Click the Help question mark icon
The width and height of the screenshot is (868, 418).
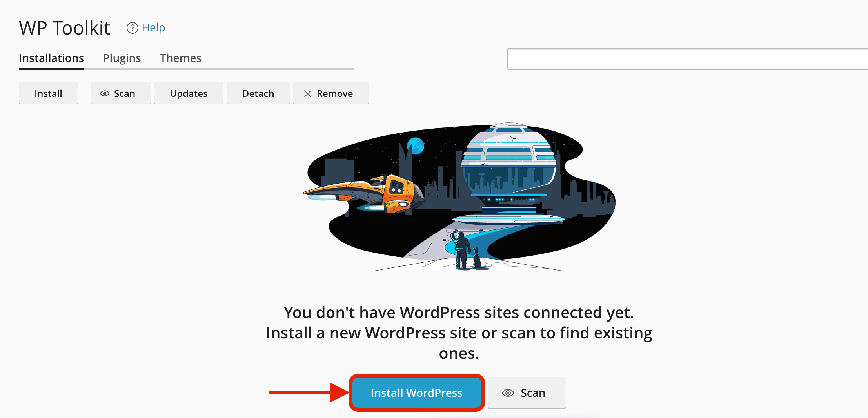133,28
